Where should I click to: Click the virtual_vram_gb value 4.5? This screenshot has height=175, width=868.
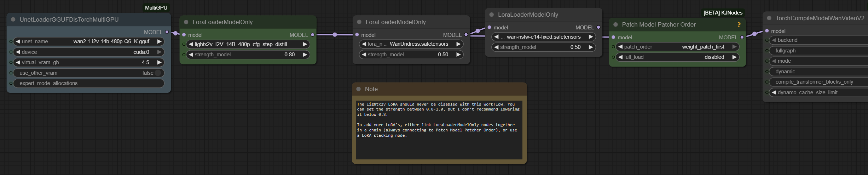pos(145,62)
